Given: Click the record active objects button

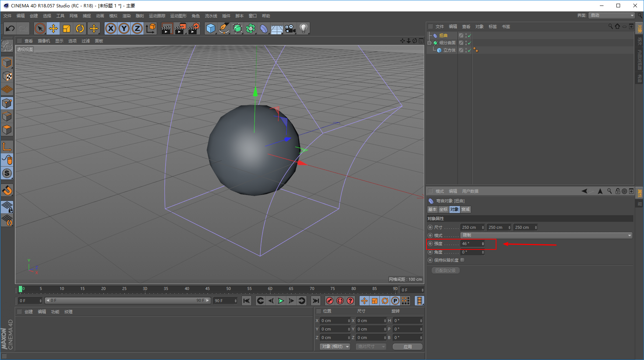Looking at the screenshot, I should 330,301.
